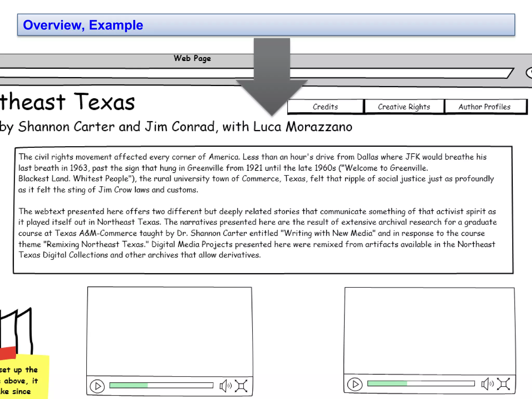
Task: Play the left video player
Action: click(x=97, y=386)
